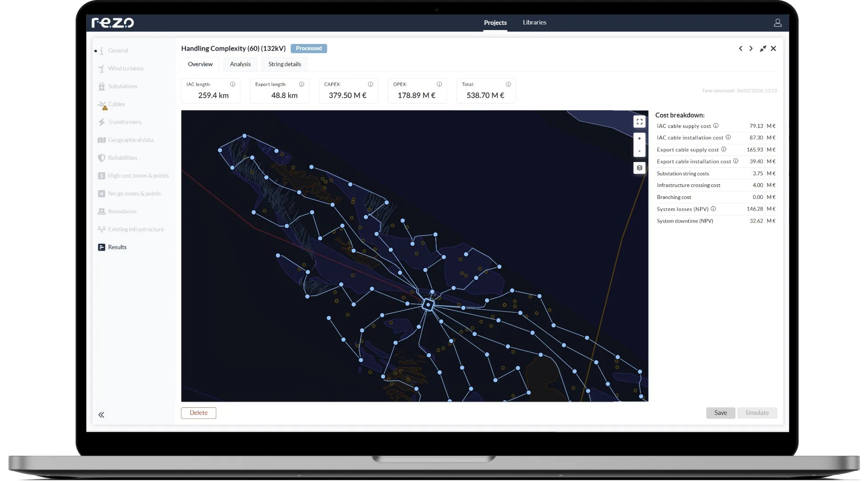The image size is (868, 482).
Task: Collapse the sidebar with double chevron
Action: 101,414
